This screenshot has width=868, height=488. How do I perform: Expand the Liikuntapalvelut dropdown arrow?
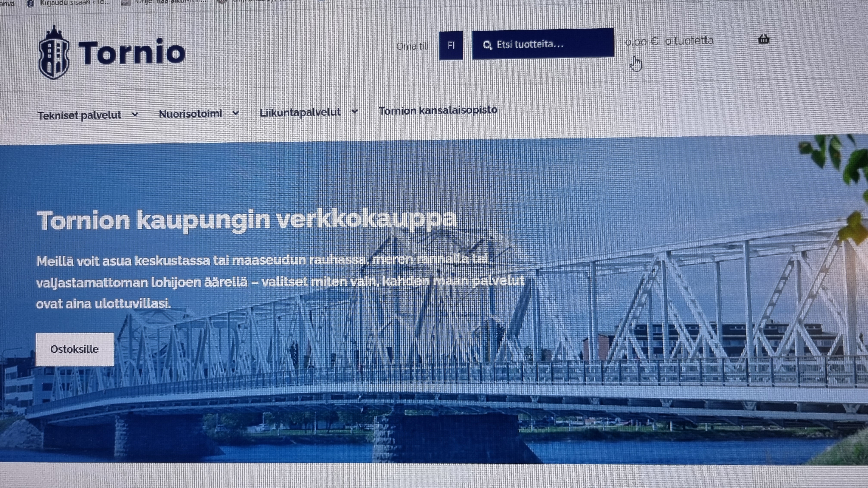[355, 111]
